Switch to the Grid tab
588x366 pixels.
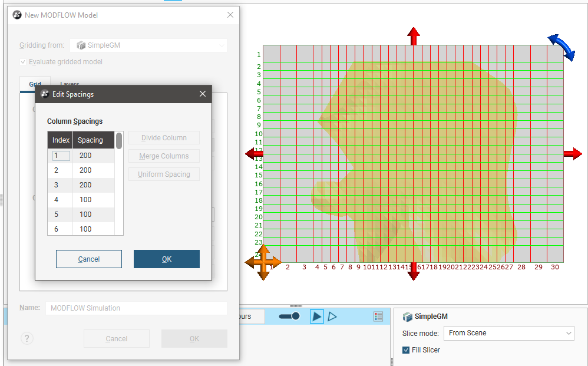pyautogui.click(x=35, y=84)
